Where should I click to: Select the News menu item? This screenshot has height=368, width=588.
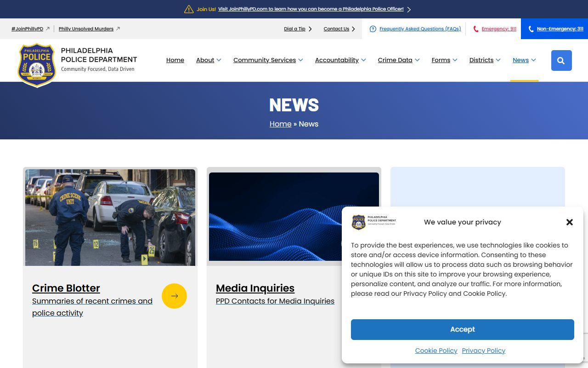point(520,60)
